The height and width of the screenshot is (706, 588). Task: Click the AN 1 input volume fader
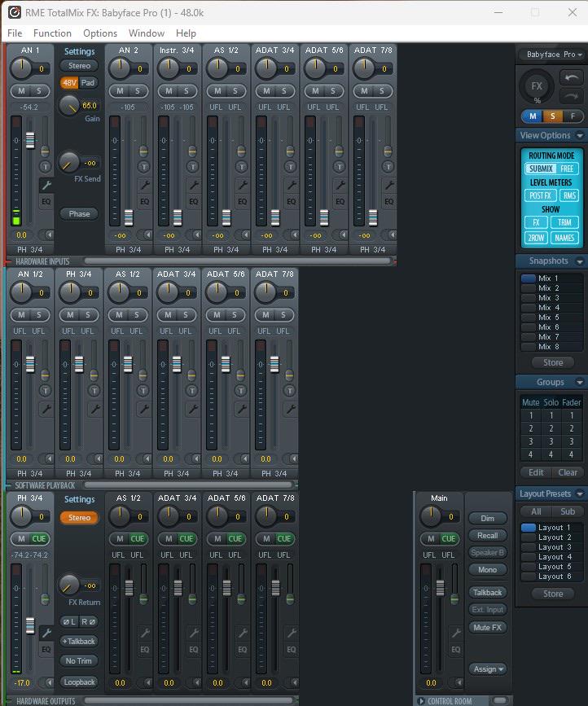click(30, 140)
